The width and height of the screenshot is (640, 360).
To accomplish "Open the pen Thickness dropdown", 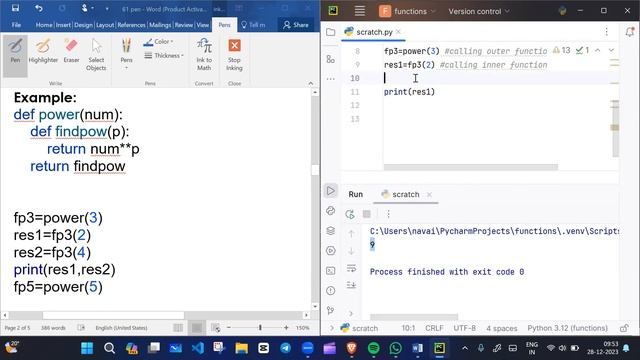I will tap(164, 56).
